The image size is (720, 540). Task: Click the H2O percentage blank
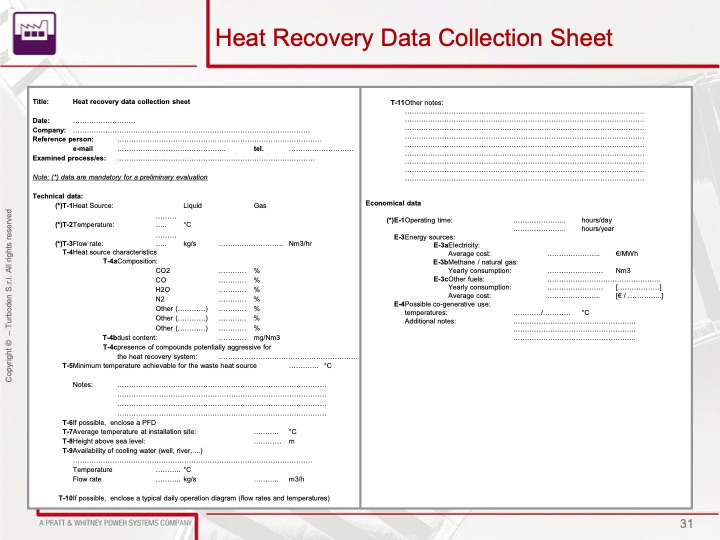[x=232, y=290]
